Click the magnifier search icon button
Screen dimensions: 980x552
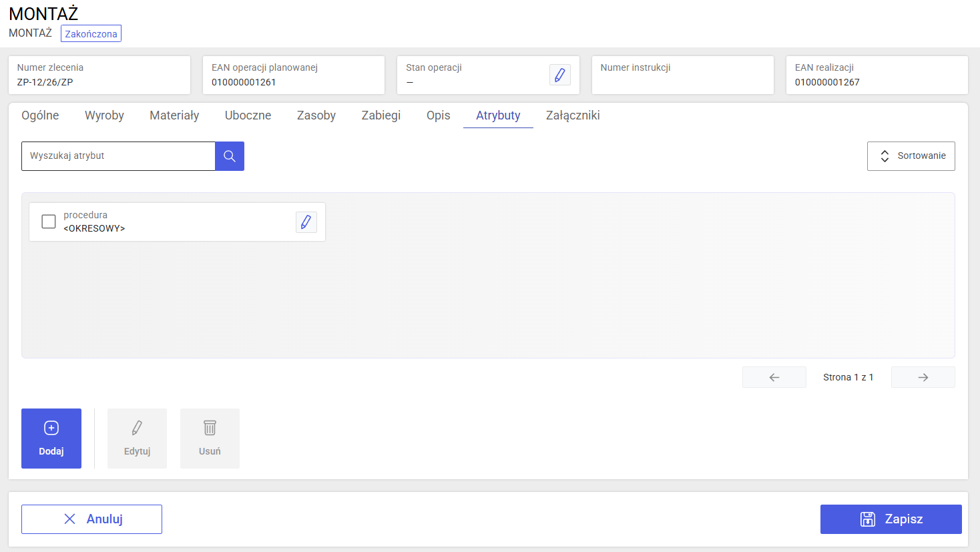[x=230, y=156]
